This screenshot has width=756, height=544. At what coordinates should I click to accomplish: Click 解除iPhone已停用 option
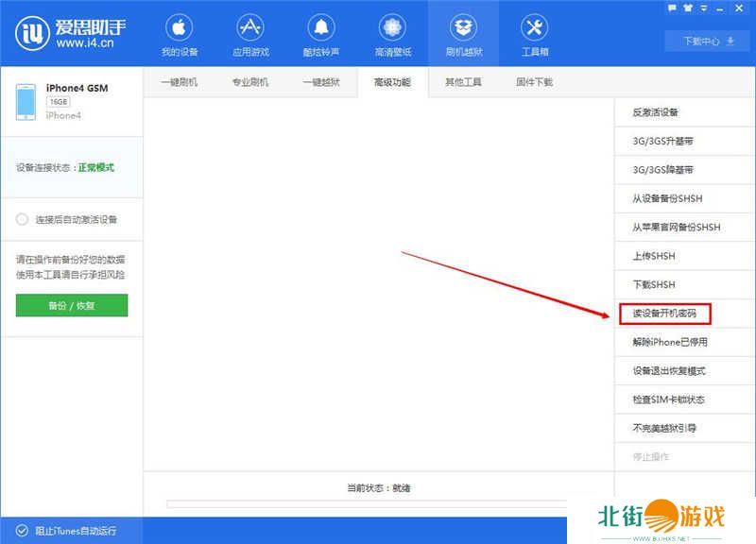tap(669, 342)
